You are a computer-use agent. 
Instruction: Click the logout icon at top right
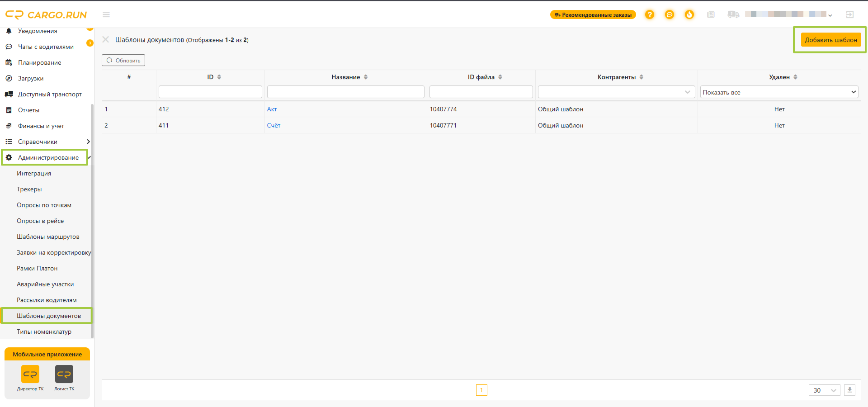[x=850, y=14]
